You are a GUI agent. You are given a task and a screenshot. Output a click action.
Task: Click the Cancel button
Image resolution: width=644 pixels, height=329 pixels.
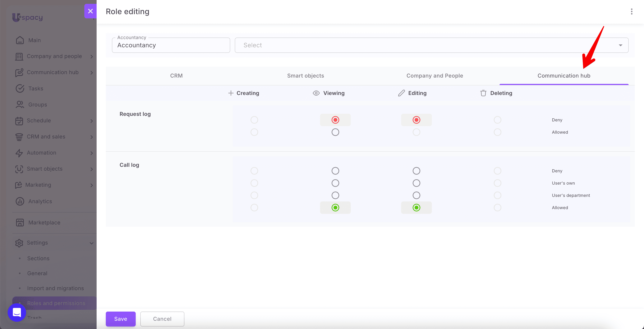[x=162, y=319]
